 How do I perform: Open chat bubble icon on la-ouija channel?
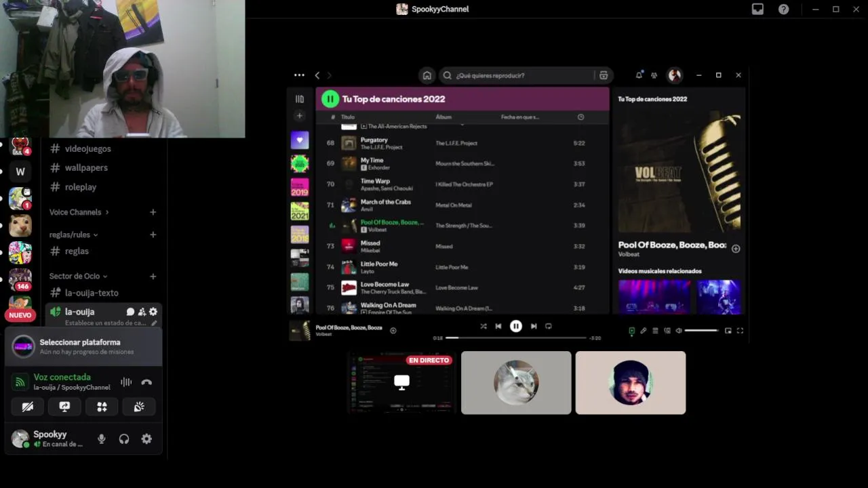click(130, 312)
